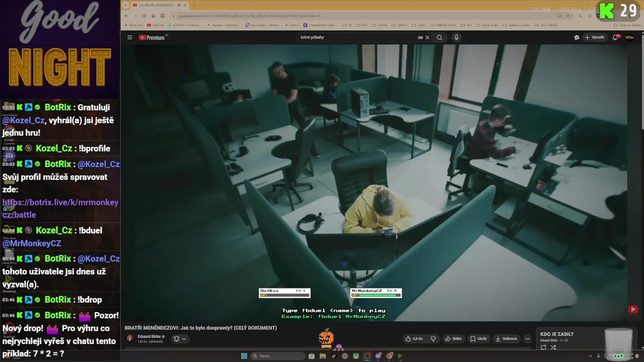This screenshot has height=362, width=644.
Task: Download the video via Stáhnout
Action: tap(506, 339)
